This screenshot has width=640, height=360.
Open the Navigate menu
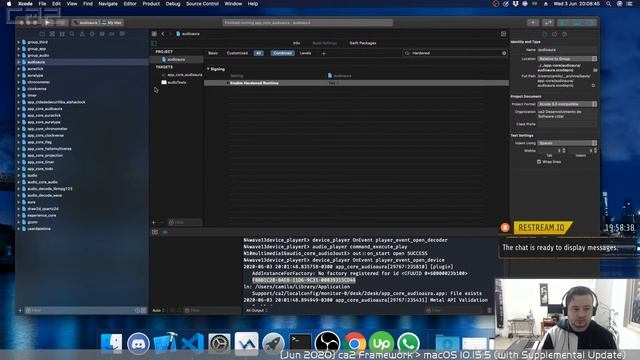(x=108, y=4)
